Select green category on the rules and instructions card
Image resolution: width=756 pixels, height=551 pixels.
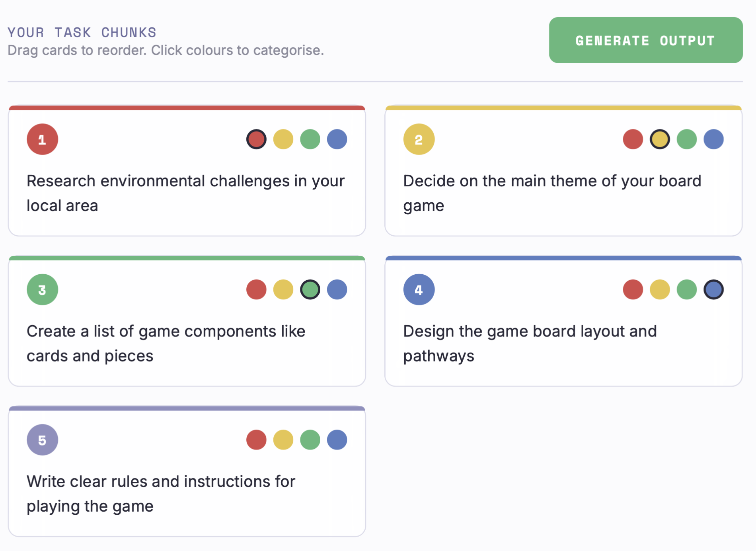310,440
